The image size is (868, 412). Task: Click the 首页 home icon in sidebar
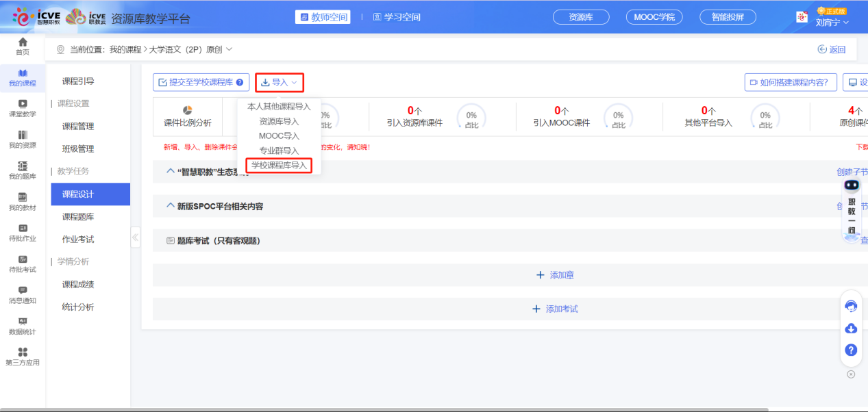click(23, 46)
